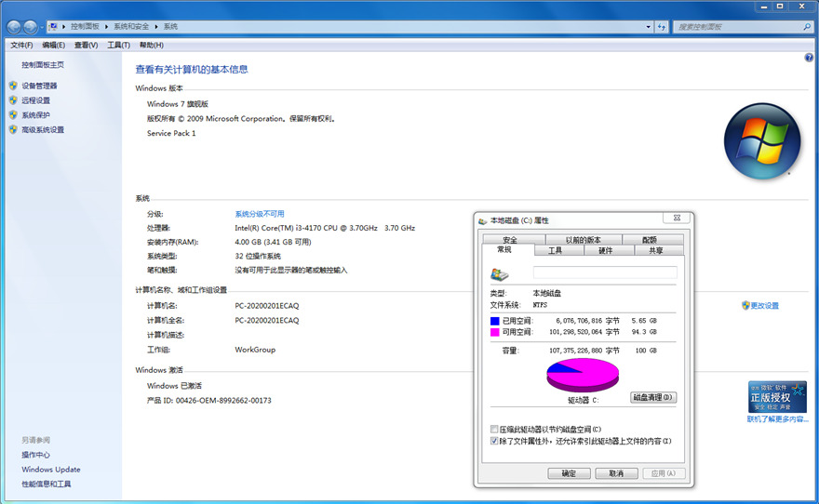Click the product ID text 00426-OEM-8992662-00173
The width and height of the screenshot is (819, 504).
(x=223, y=400)
